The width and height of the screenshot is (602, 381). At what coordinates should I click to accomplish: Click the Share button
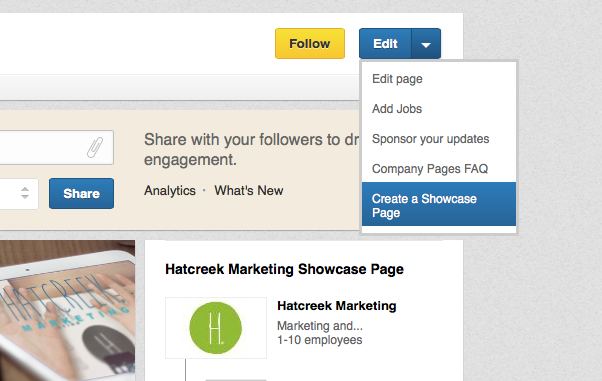pyautogui.click(x=81, y=194)
